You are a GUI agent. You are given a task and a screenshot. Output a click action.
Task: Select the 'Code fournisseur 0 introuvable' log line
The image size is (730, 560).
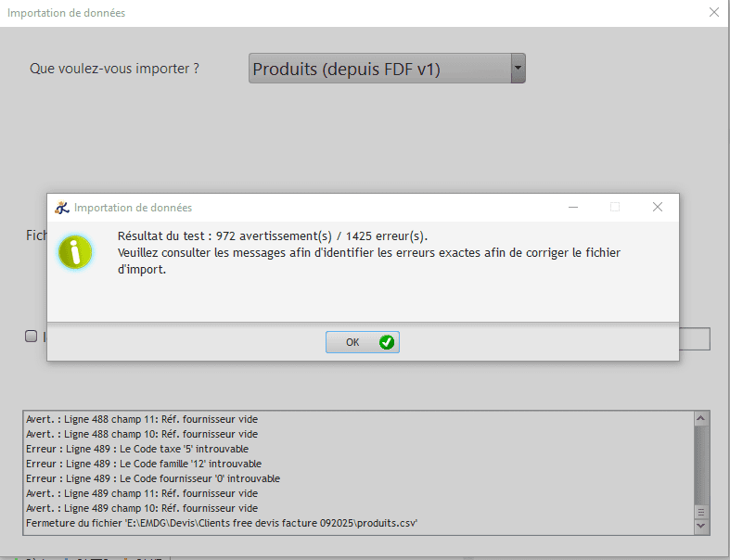(152, 478)
